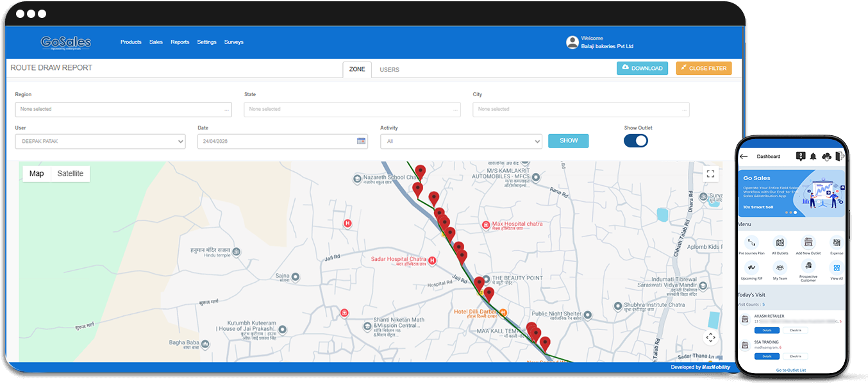Tap the back arrow in phone Dashboard
This screenshot has width=868, height=384.
(744, 156)
